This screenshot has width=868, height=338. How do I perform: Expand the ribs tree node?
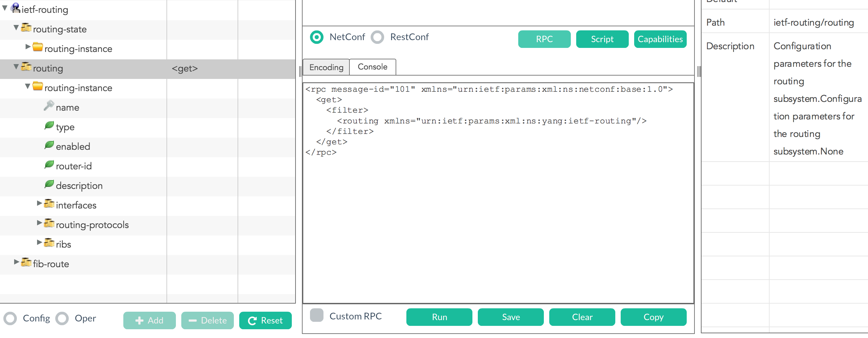39,242
